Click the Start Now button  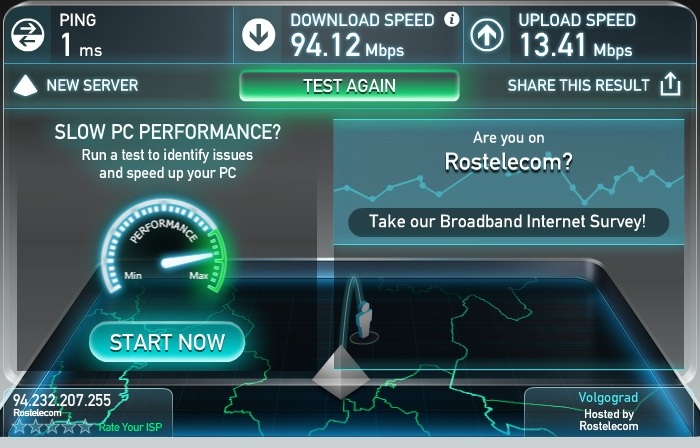167,342
